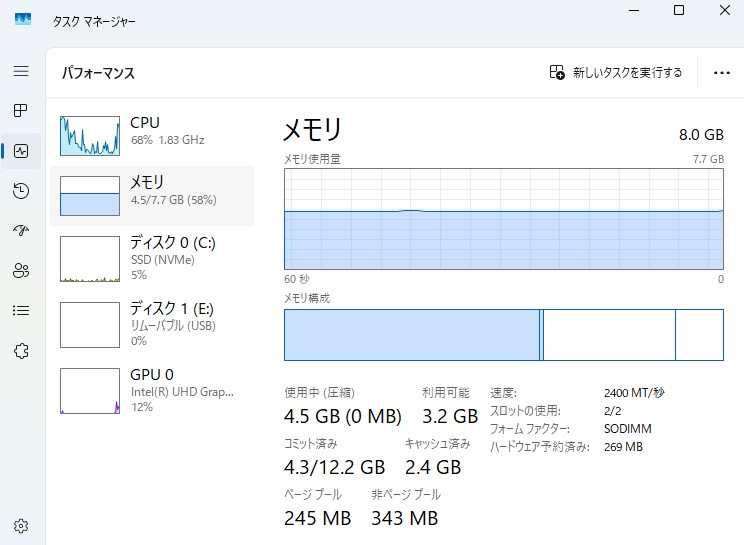Open the Details page icon

coord(21,310)
